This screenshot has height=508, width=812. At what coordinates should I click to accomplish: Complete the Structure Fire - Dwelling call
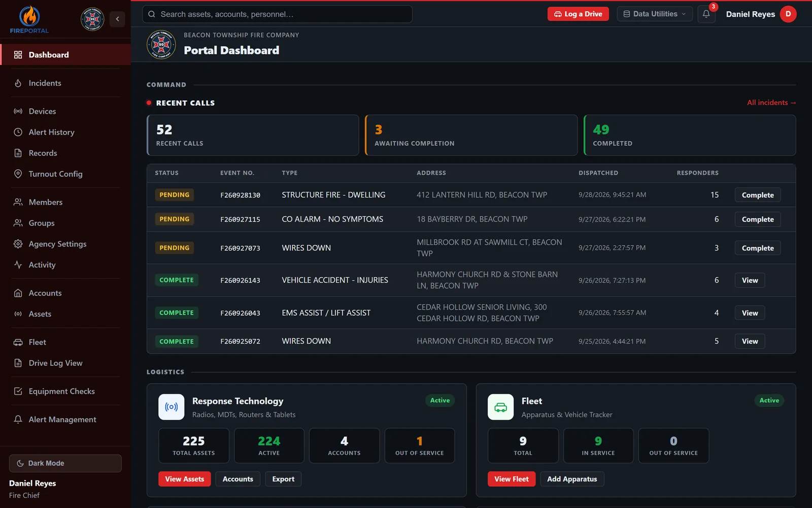[758, 195]
